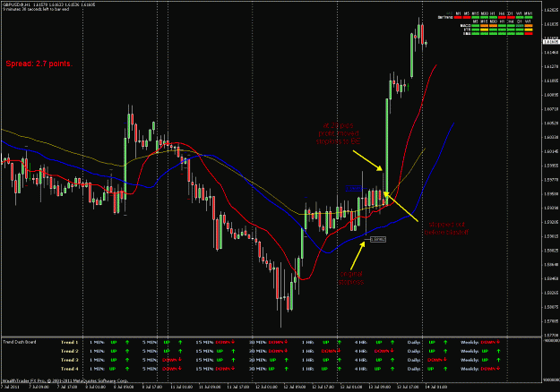Click Trend 4 Weekly red down arrow
The width and height of the screenshot is (560, 392).
pyautogui.click(x=498, y=369)
